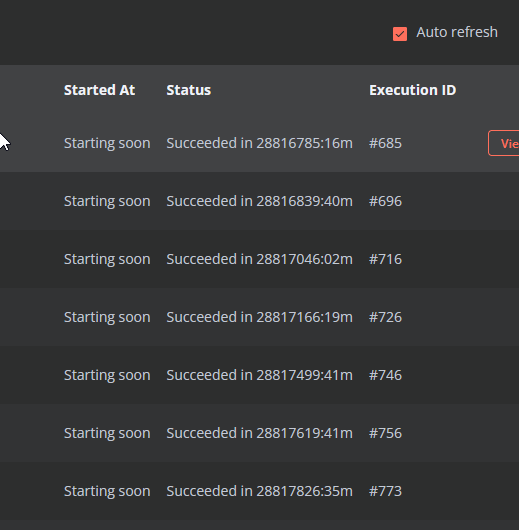
Task: Click status Succeeded in 28816785:16m
Action: point(259,143)
